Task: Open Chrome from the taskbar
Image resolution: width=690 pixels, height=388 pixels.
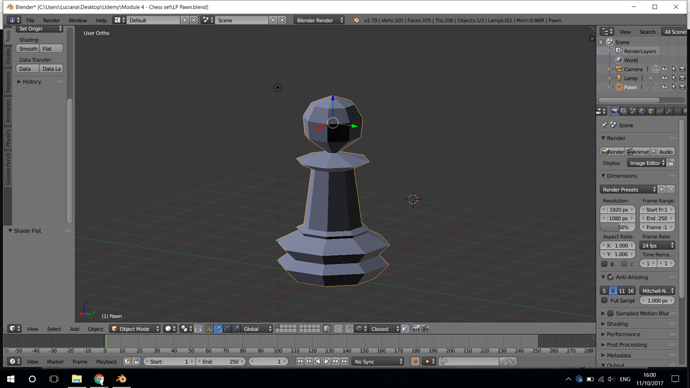Action: pyautogui.click(x=99, y=379)
